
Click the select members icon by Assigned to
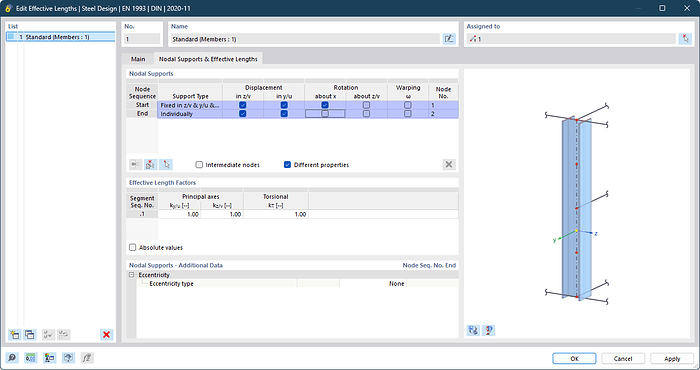coord(685,39)
